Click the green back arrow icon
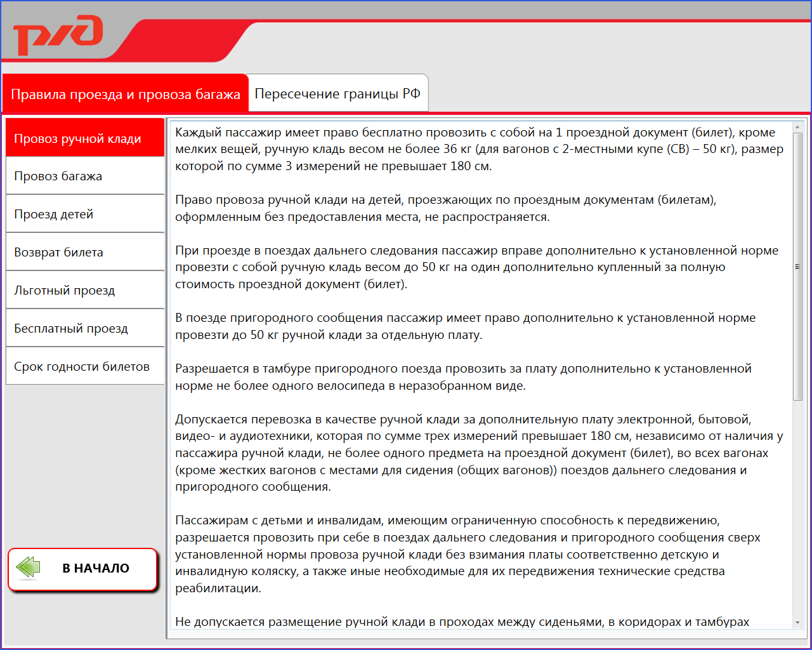Screen dimensions: 812x650 (x=29, y=567)
